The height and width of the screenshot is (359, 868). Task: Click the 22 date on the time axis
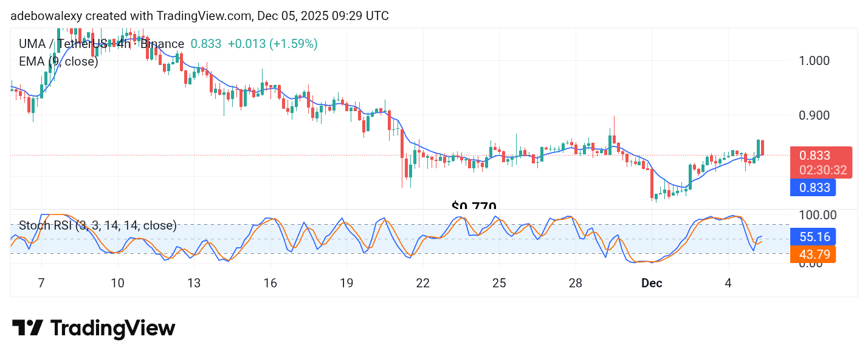pyautogui.click(x=422, y=283)
